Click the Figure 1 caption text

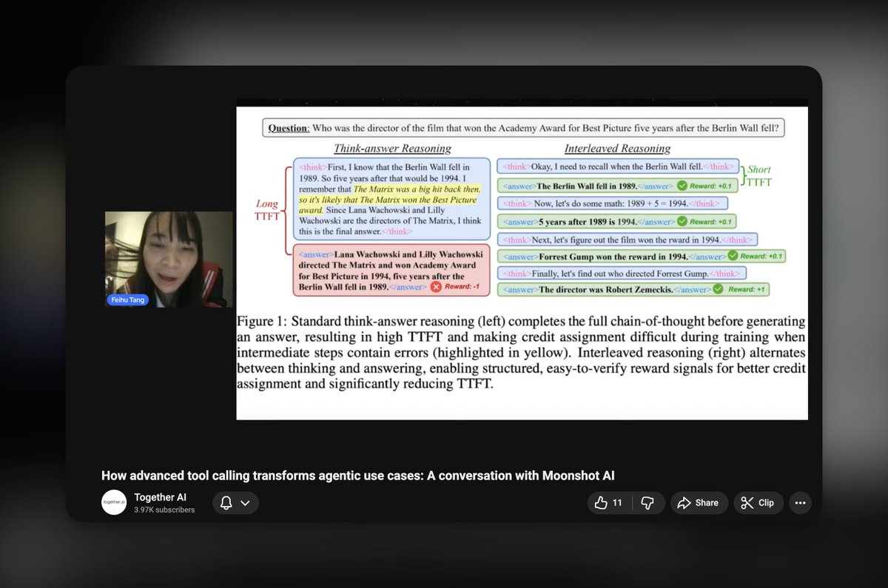[x=522, y=353]
